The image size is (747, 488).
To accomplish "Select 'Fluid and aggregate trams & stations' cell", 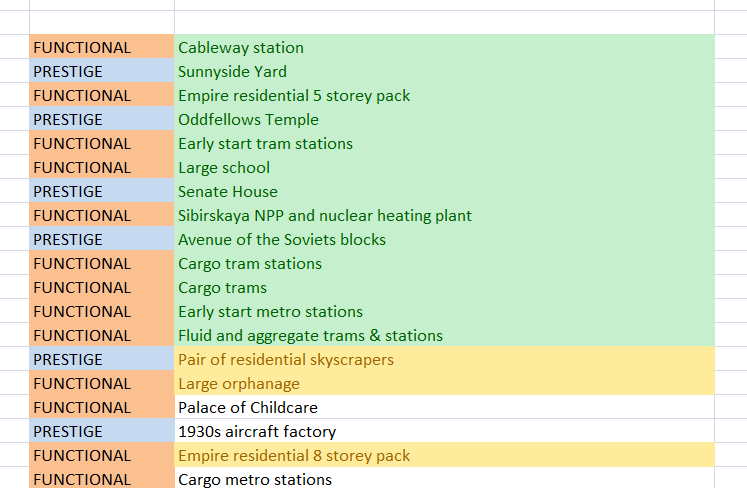I will tap(310, 336).
